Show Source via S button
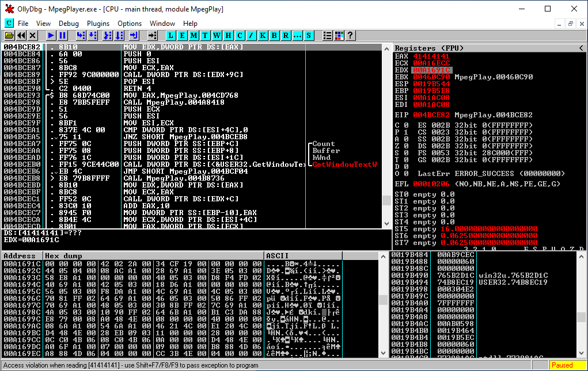Viewport: 588px width, 371px height. (309, 36)
